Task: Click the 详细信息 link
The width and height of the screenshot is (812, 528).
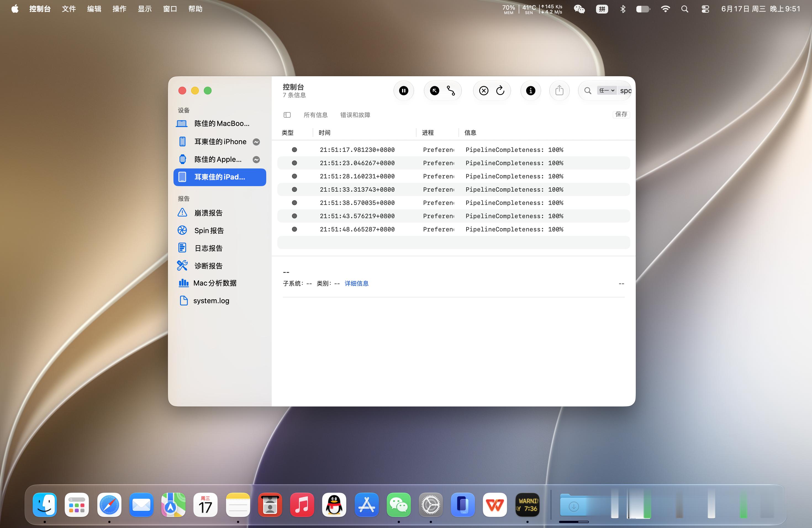Action: click(x=356, y=283)
